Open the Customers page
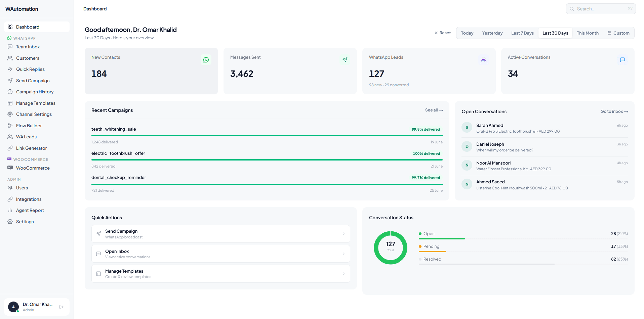Screen dimensions: 644x319 coord(37,58)
